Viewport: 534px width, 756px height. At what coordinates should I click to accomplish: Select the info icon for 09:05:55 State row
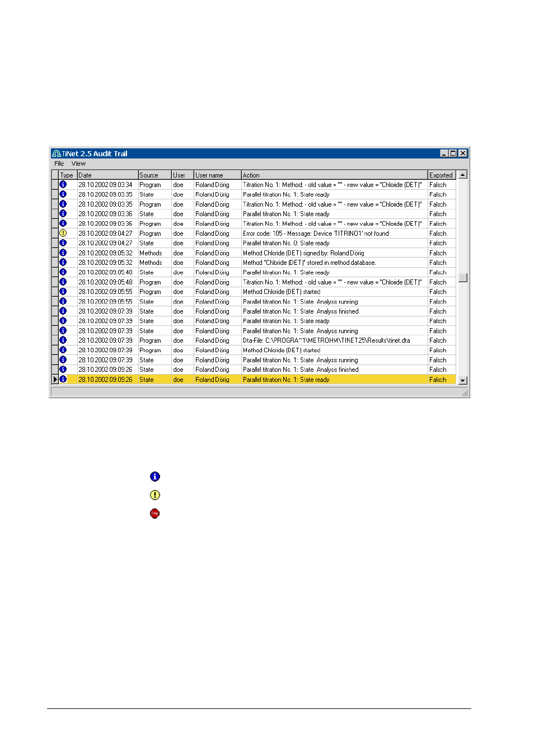tap(63, 301)
